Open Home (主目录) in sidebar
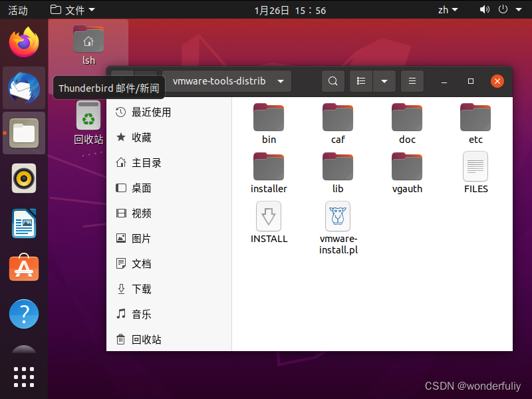 [x=169, y=163]
